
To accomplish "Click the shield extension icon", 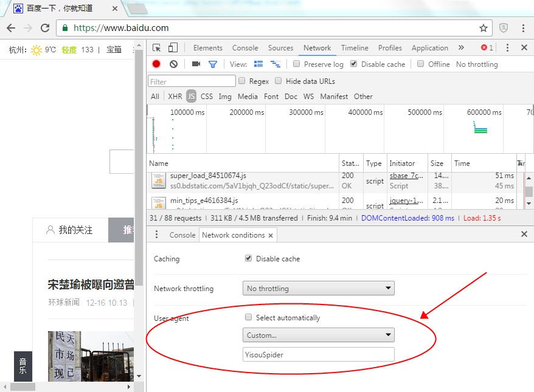I will (504, 28).
